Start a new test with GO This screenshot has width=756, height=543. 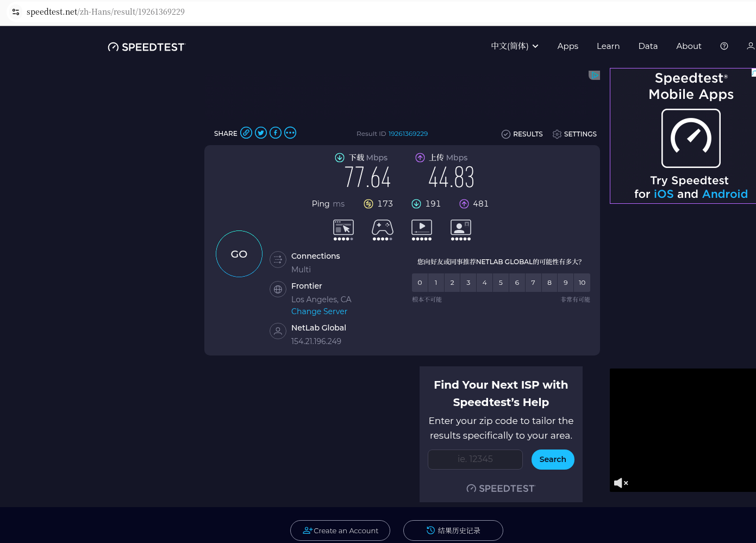tap(239, 254)
